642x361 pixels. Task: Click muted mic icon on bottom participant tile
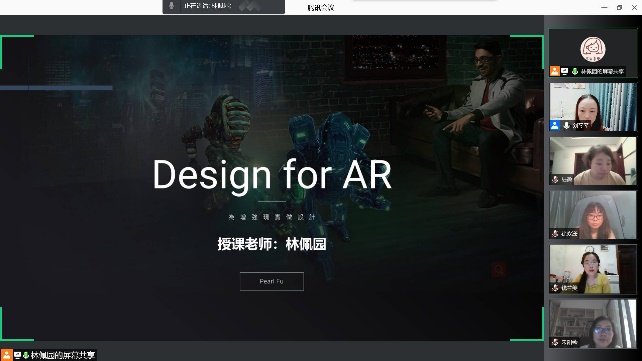pyautogui.click(x=555, y=342)
